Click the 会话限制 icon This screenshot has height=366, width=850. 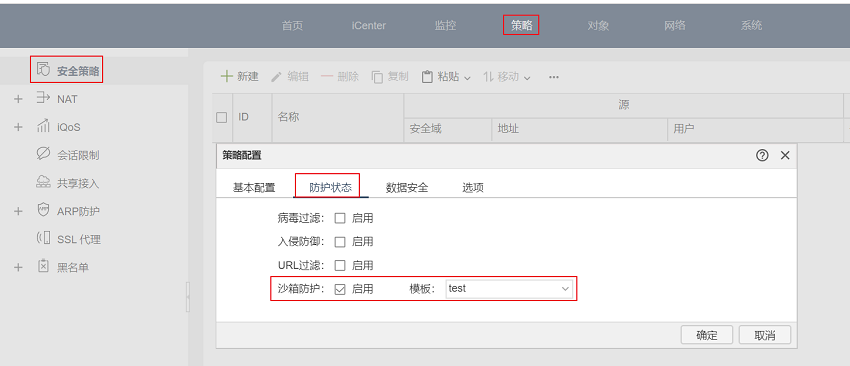coord(43,155)
